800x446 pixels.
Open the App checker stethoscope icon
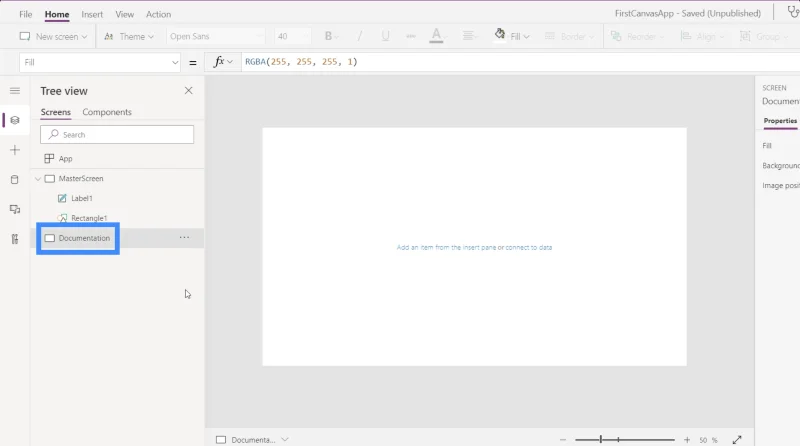pos(793,11)
